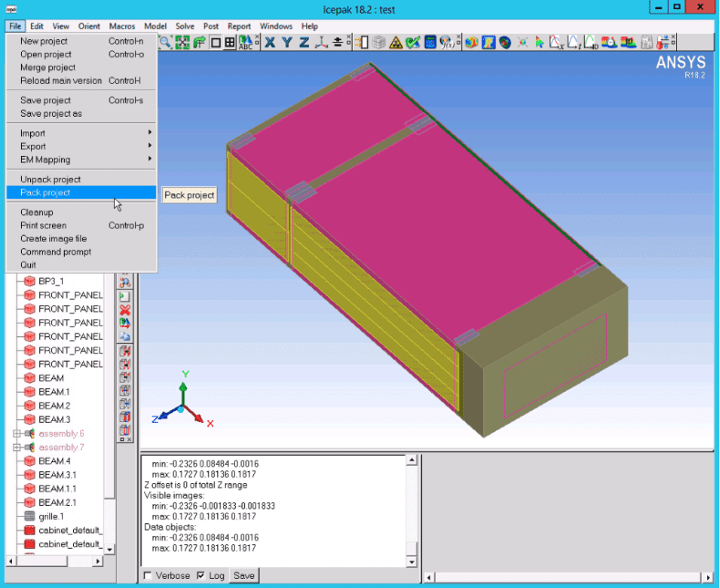Click the history plot t icon

pos(573,43)
